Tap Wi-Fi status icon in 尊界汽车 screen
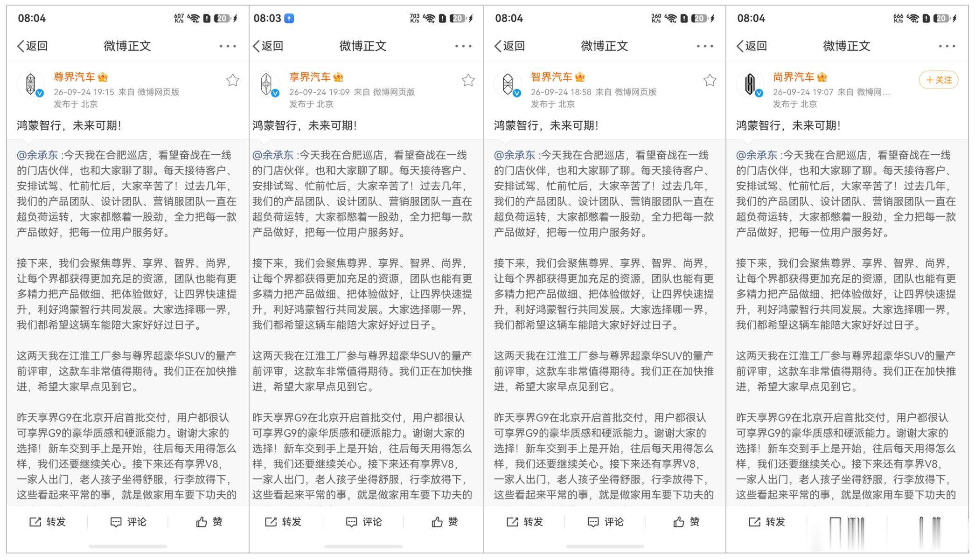975x560 pixels. point(194,18)
